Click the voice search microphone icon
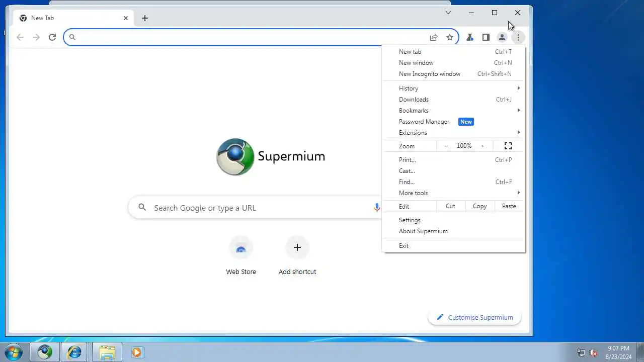The image size is (644, 362). 376,208
